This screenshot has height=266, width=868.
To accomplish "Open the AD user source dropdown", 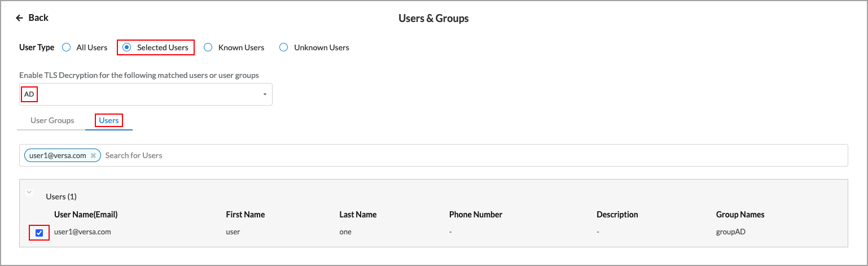I will coord(264,94).
